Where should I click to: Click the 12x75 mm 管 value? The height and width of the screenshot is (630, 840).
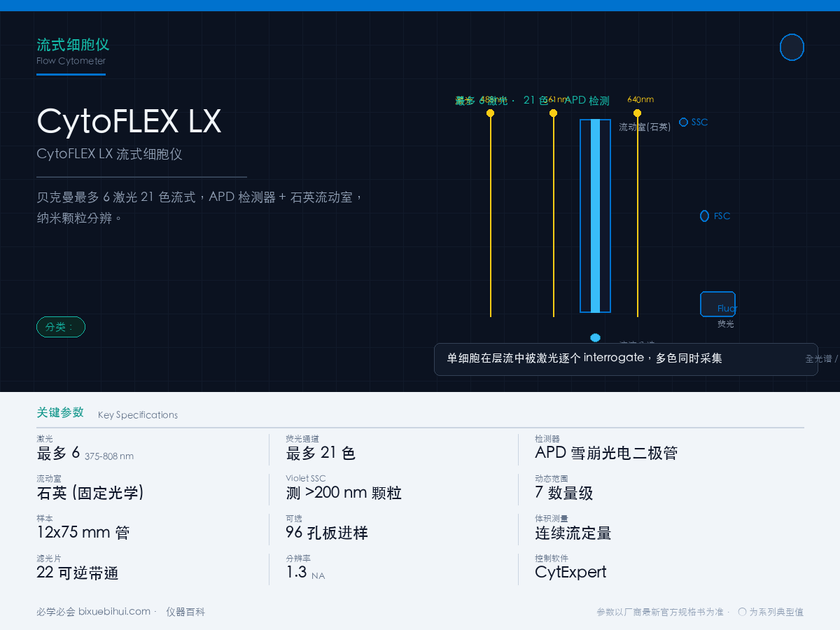pos(83,533)
